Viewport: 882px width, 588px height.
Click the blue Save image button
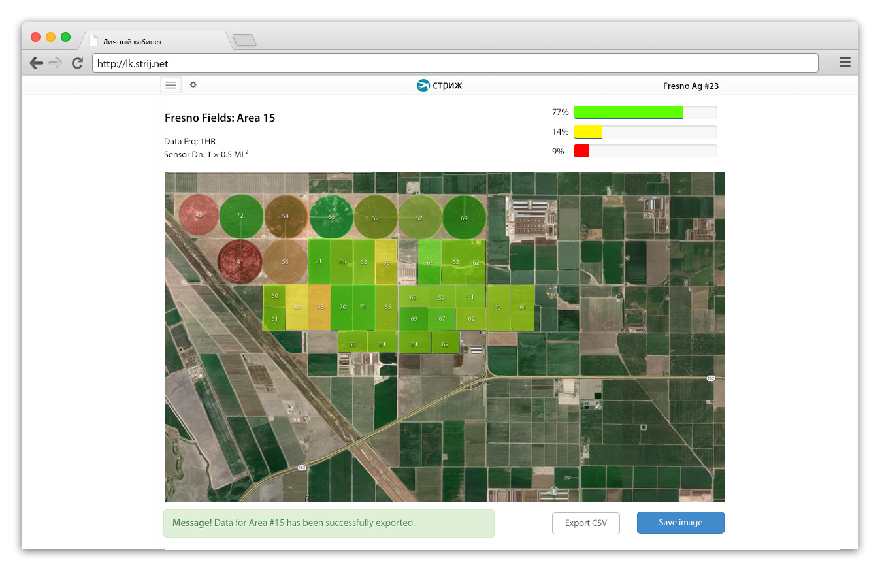[681, 523]
